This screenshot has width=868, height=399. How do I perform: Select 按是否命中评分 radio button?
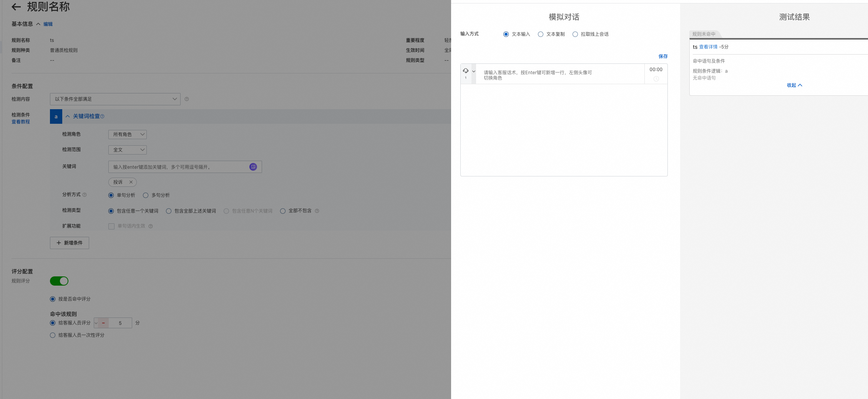[53, 299]
